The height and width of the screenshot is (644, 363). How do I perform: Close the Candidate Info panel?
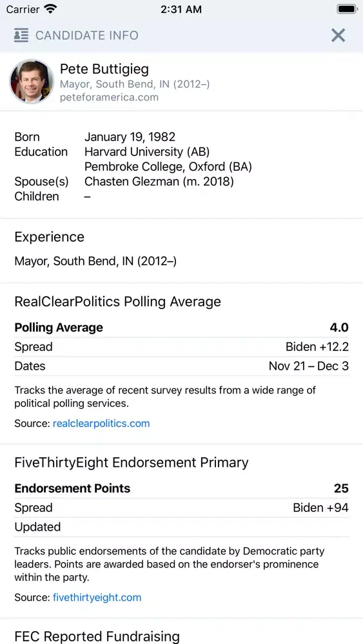(x=338, y=35)
